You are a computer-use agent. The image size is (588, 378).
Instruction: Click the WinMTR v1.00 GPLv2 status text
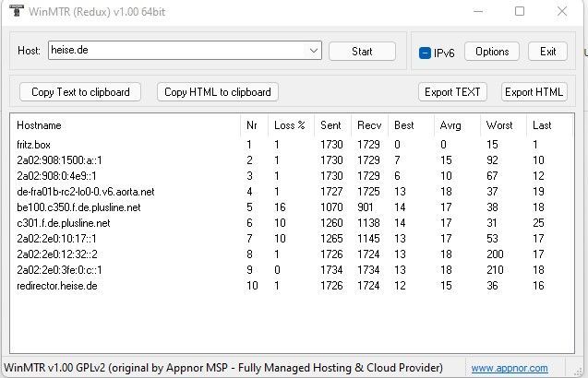pyautogui.click(x=223, y=368)
